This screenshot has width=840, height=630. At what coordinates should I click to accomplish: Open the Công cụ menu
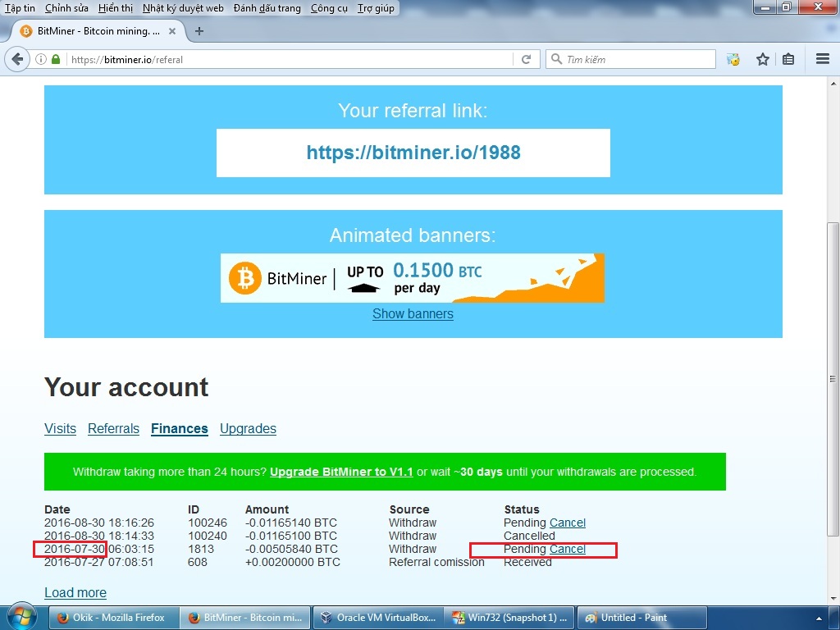click(329, 8)
